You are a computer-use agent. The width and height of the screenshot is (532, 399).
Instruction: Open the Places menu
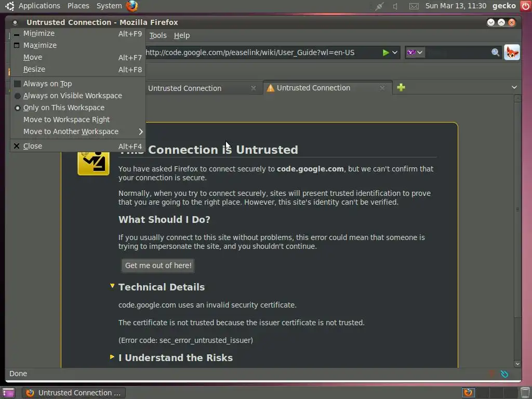pos(78,6)
